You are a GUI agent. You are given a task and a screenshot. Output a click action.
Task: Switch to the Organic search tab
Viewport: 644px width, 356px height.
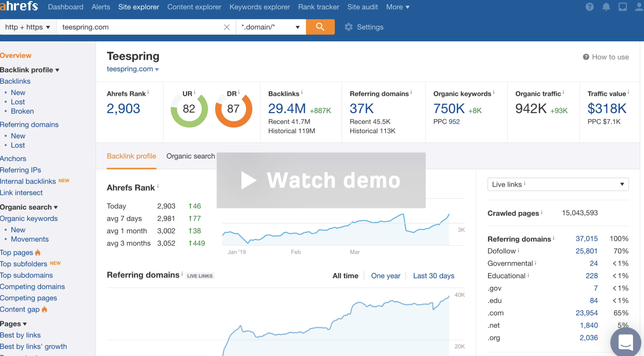(191, 156)
